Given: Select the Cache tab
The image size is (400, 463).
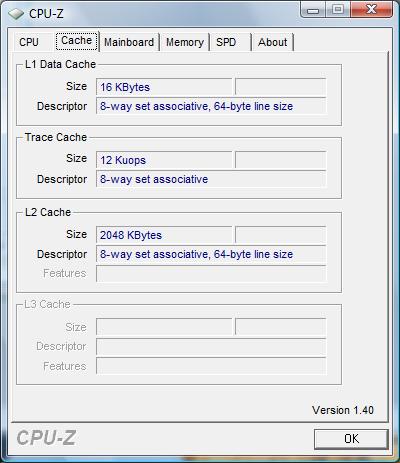Looking at the screenshot, I should [x=77, y=41].
